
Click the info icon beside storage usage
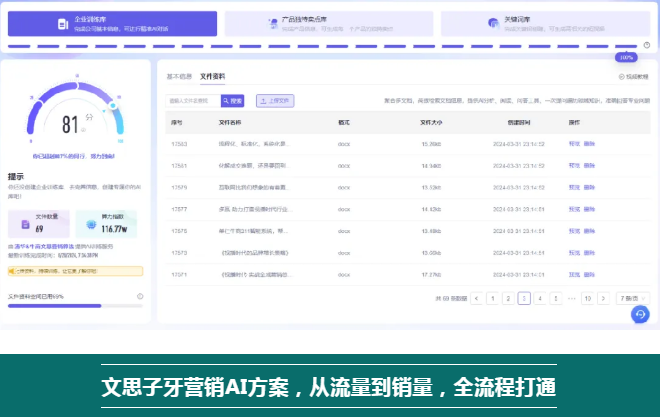140,296
